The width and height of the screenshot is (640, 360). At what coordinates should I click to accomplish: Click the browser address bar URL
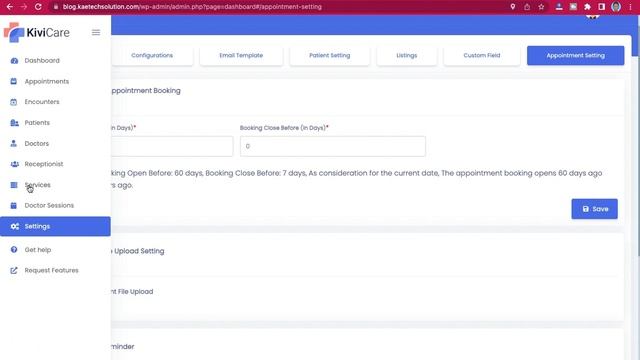point(192,7)
